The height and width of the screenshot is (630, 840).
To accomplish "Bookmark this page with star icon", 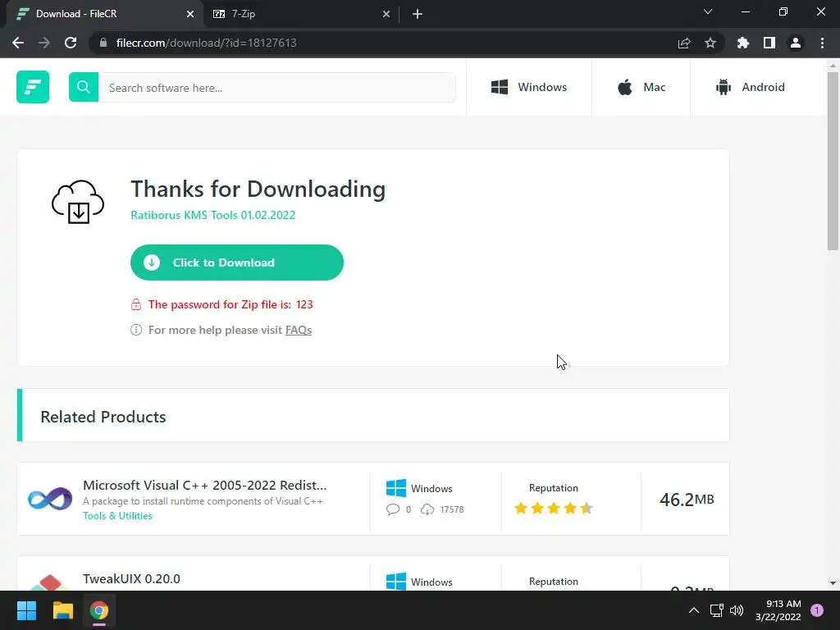I will (x=710, y=43).
